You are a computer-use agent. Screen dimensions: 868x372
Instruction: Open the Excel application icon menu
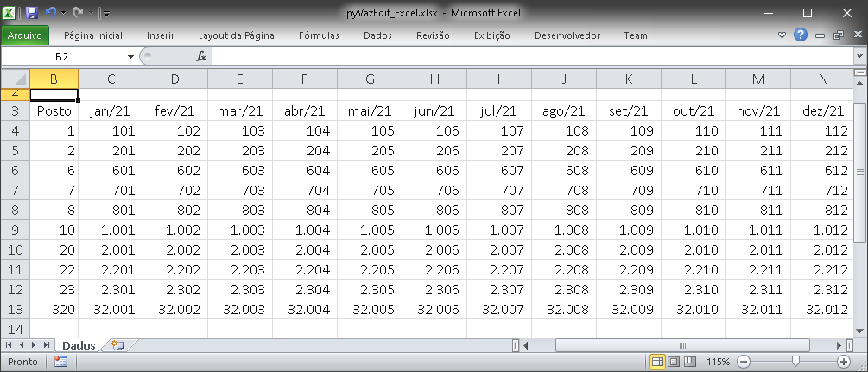(x=10, y=12)
